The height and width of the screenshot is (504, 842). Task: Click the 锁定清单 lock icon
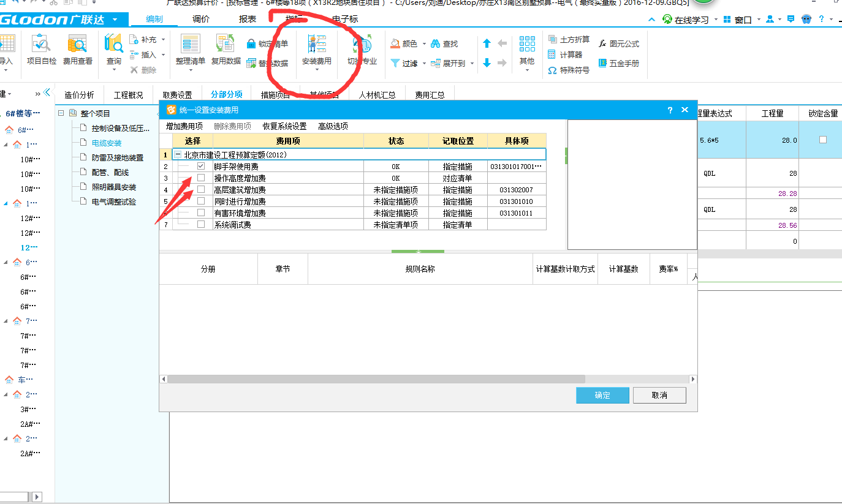(251, 44)
